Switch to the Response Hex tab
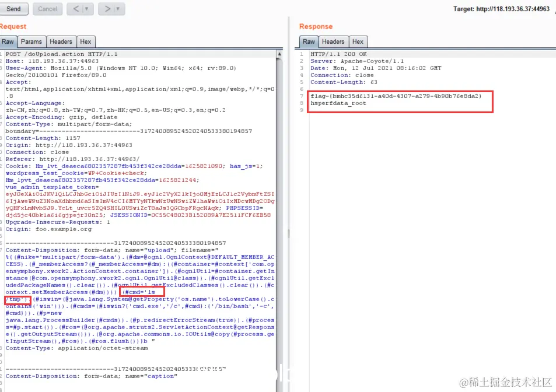 click(x=358, y=42)
